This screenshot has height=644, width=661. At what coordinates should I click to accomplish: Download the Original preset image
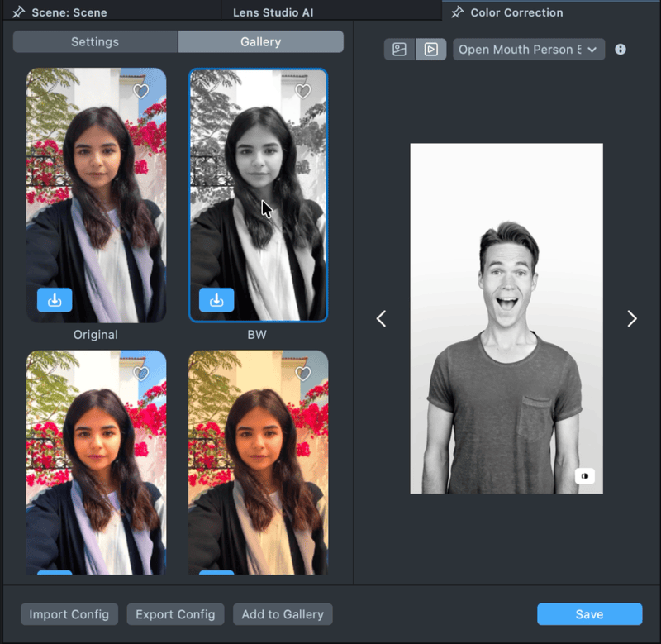pos(55,300)
